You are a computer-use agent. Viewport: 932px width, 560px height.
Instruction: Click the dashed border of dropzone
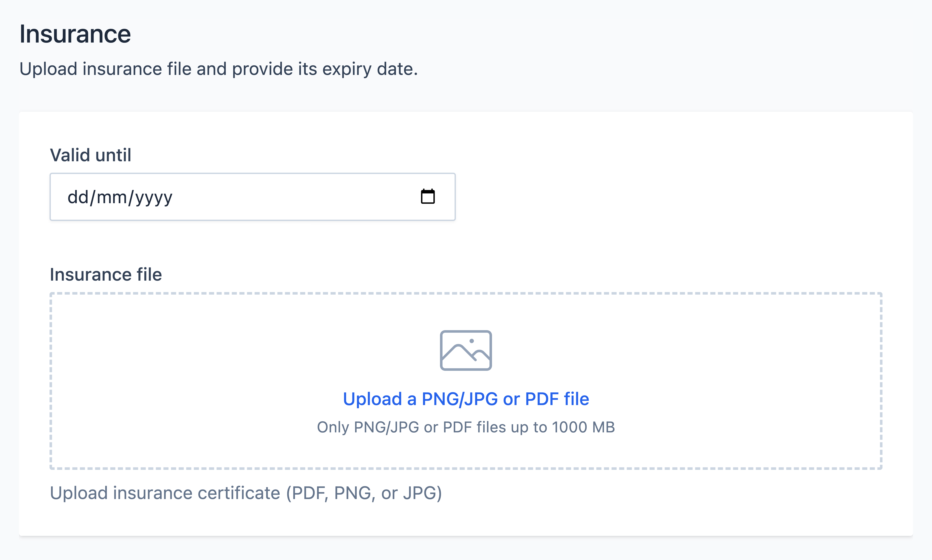466,293
